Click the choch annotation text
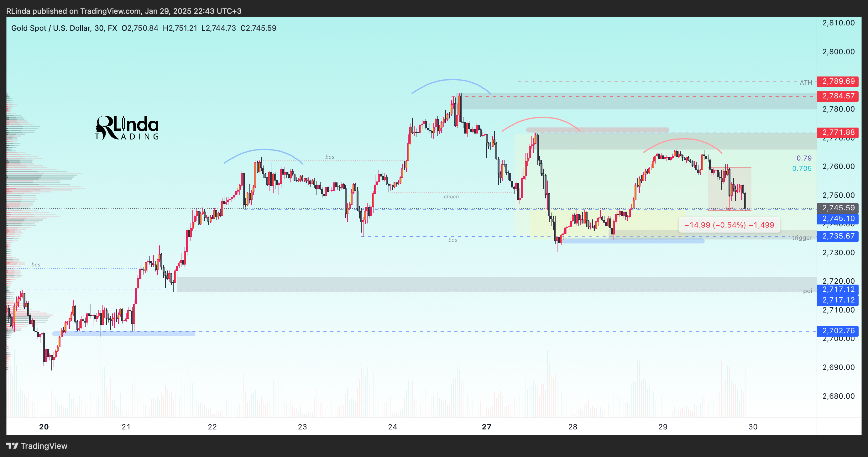 (x=451, y=197)
